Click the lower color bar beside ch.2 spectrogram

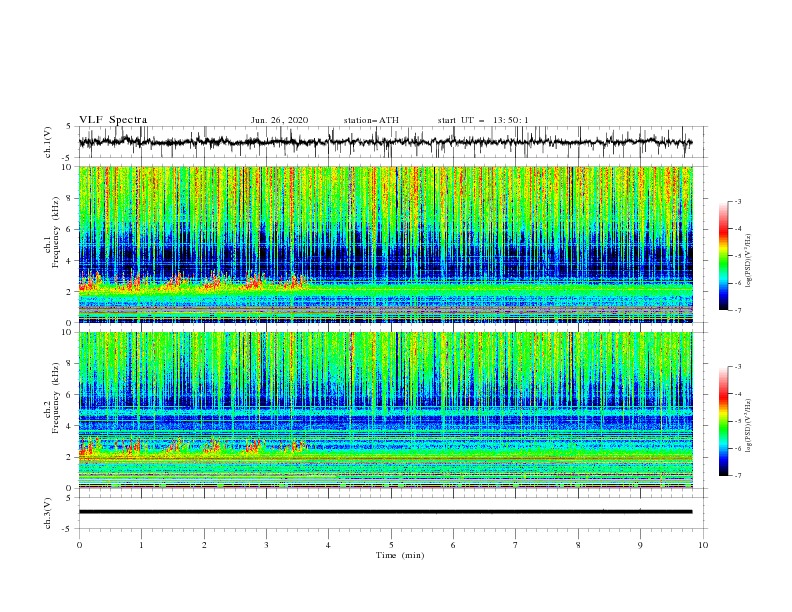[723, 421]
